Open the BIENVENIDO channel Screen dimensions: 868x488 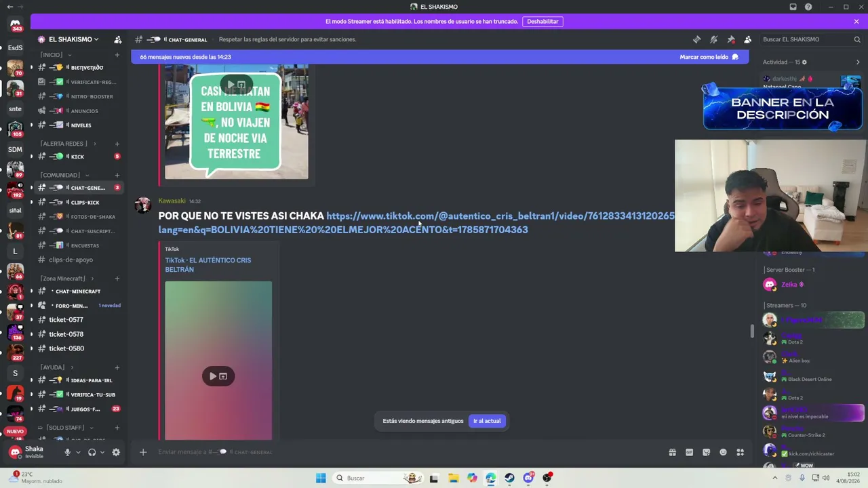tap(79, 67)
